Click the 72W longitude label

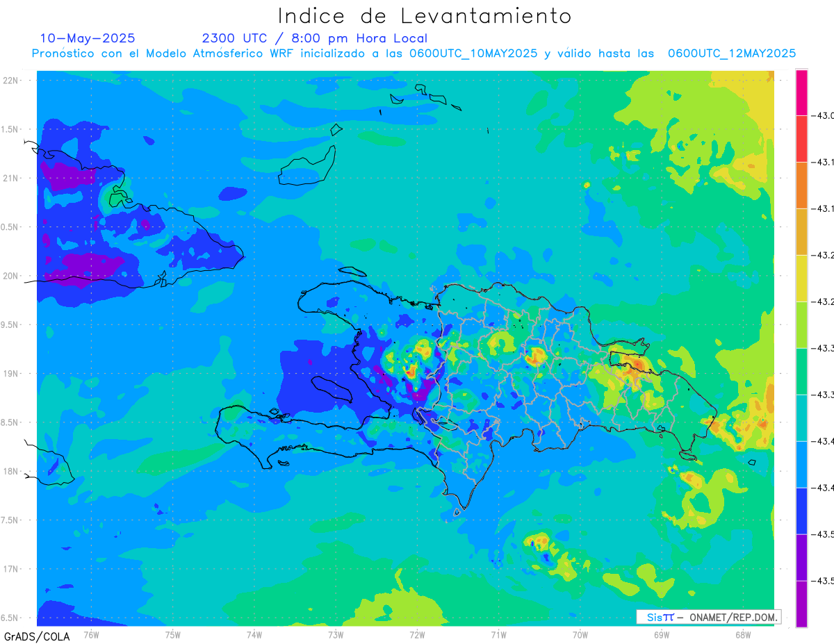pos(417,634)
